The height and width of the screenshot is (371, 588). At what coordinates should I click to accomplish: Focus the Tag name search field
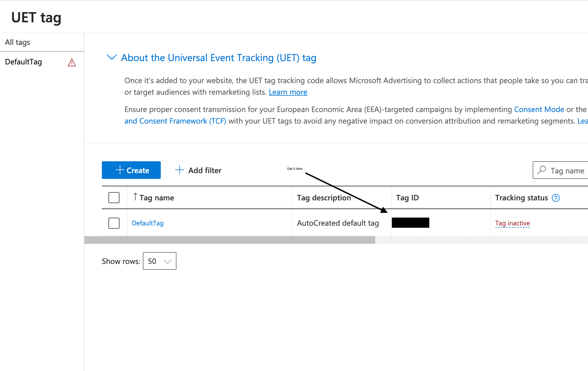[560, 170]
